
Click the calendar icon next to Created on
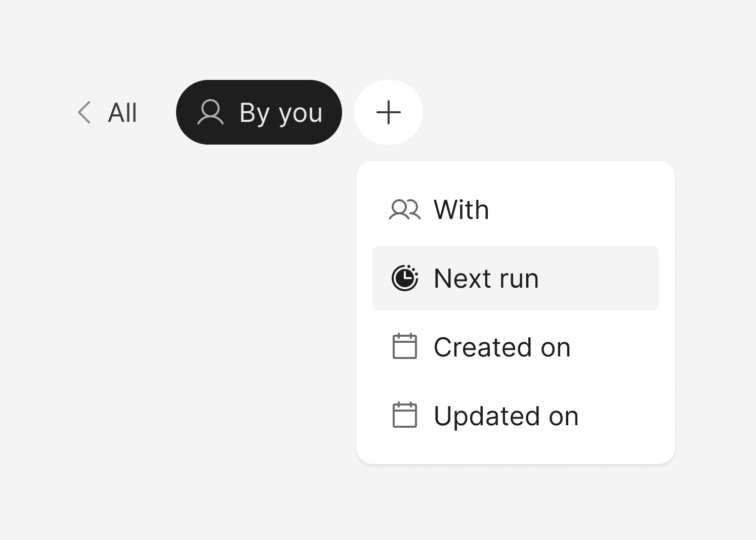(x=404, y=347)
